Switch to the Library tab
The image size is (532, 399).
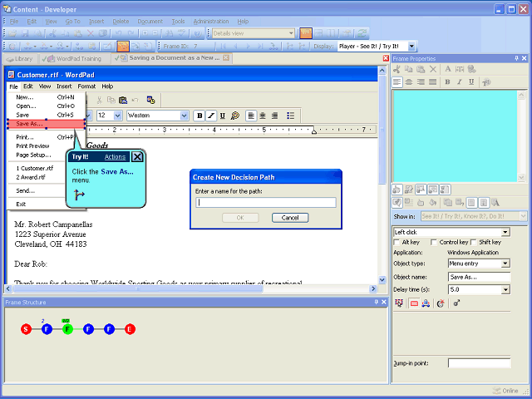click(20, 59)
